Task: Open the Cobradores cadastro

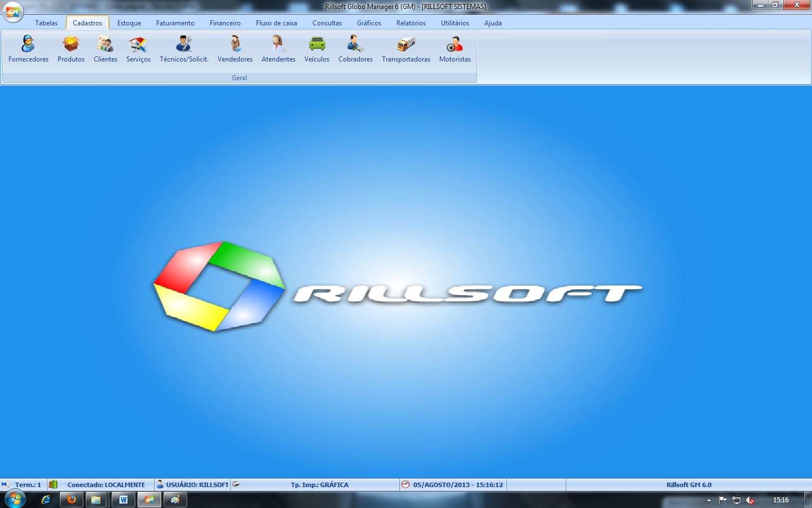Action: 355,48
